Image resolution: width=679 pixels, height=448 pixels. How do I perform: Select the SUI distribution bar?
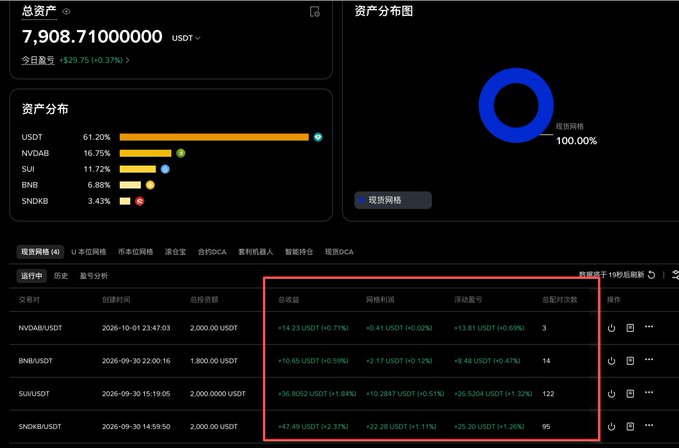[x=138, y=169]
